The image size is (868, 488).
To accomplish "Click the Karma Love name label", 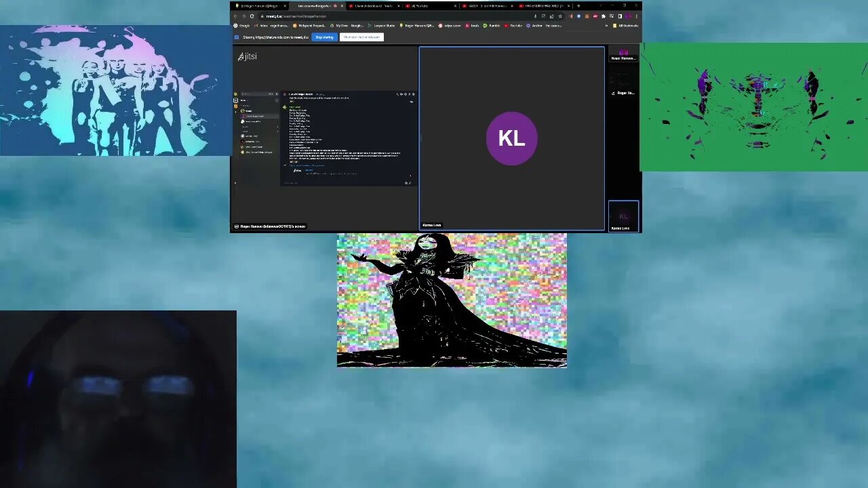I will 431,225.
